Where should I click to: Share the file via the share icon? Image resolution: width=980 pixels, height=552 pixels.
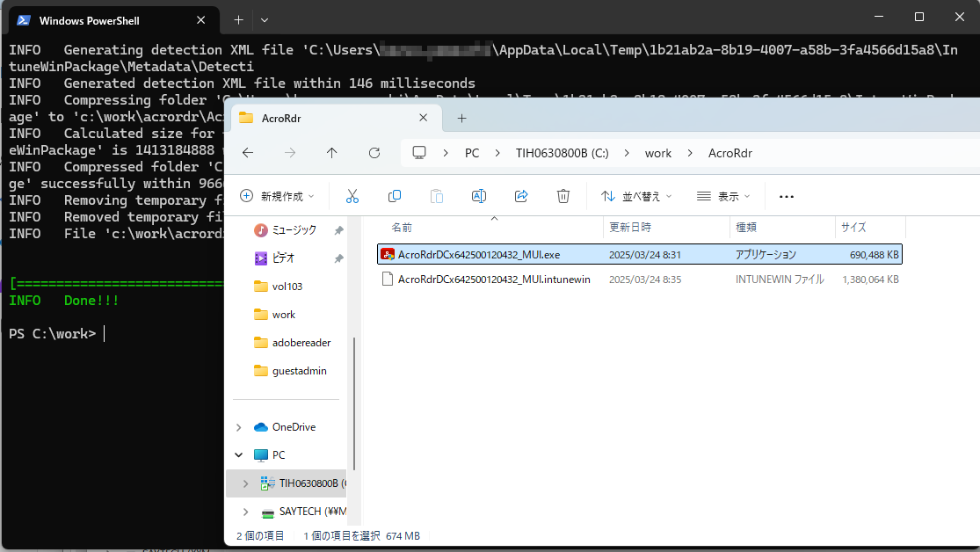[520, 196]
